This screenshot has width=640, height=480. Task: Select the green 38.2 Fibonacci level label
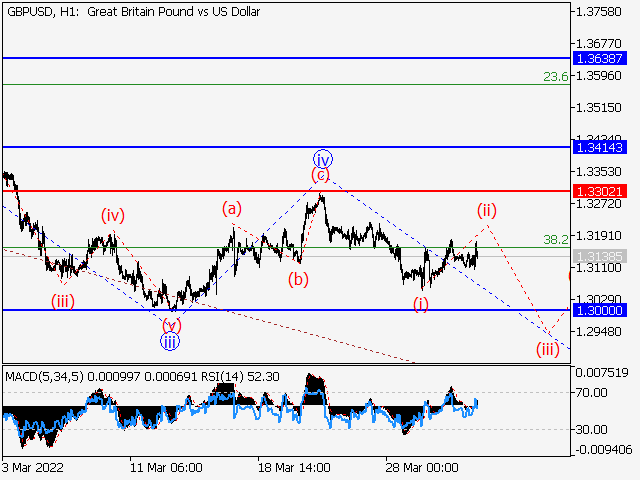556,240
